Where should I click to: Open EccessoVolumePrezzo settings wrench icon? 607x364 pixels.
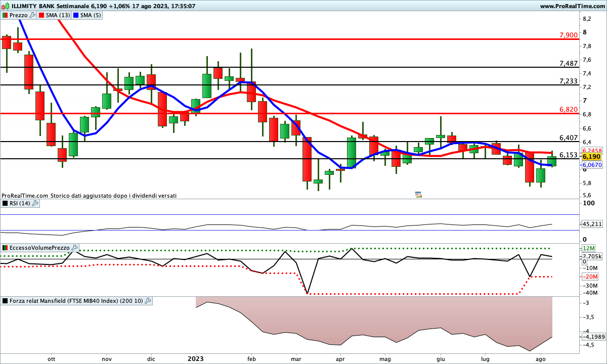pyautogui.click(x=74, y=248)
